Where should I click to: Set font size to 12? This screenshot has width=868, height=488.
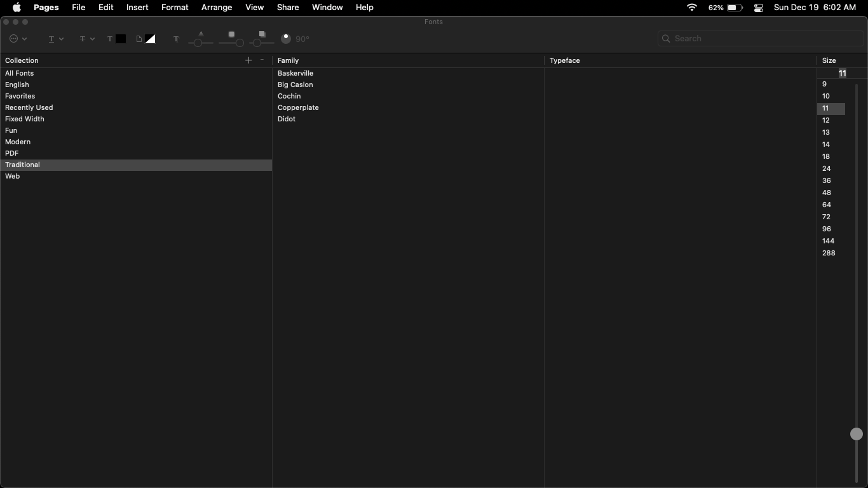tap(831, 120)
